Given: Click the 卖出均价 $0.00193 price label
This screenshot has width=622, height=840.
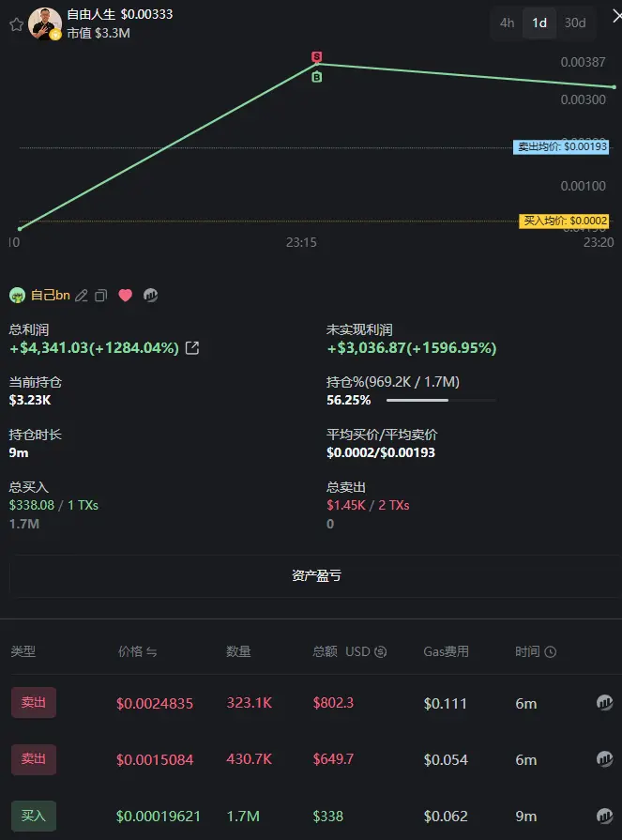Looking at the screenshot, I should (561, 146).
